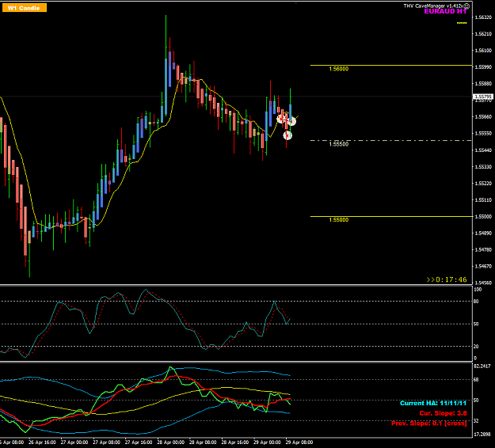The width and height of the screenshot is (495, 448).
Task: Click price scale value 1.55880
Action: click(x=483, y=84)
